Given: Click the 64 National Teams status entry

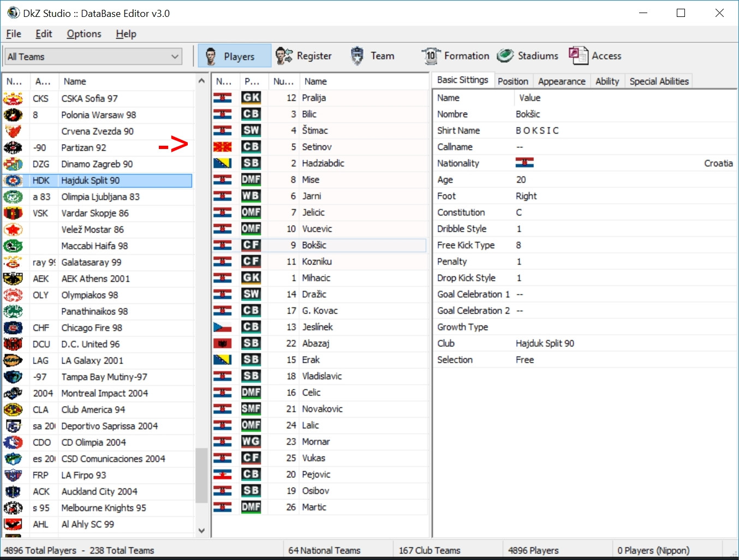Looking at the screenshot, I should tap(324, 550).
